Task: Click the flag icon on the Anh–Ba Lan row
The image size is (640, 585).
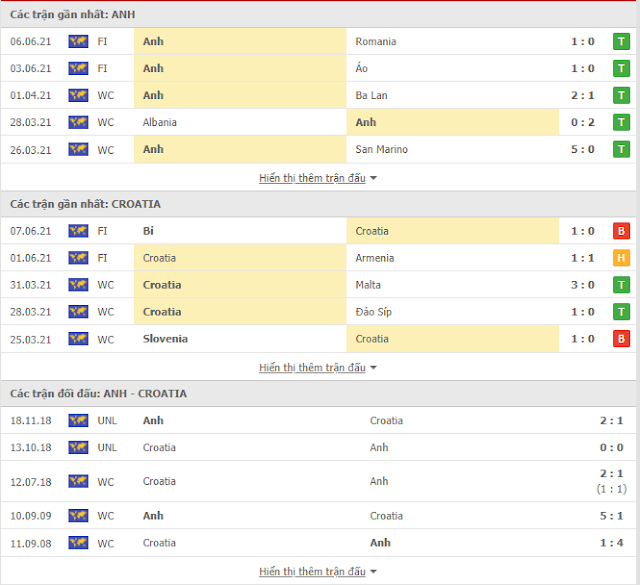Action: (78, 95)
